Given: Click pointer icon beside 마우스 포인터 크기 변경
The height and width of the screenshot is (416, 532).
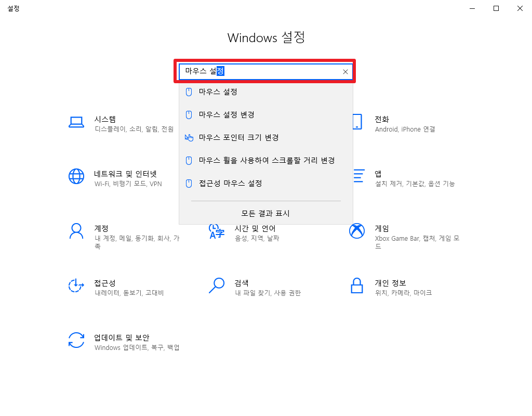Looking at the screenshot, I should pyautogui.click(x=189, y=137).
